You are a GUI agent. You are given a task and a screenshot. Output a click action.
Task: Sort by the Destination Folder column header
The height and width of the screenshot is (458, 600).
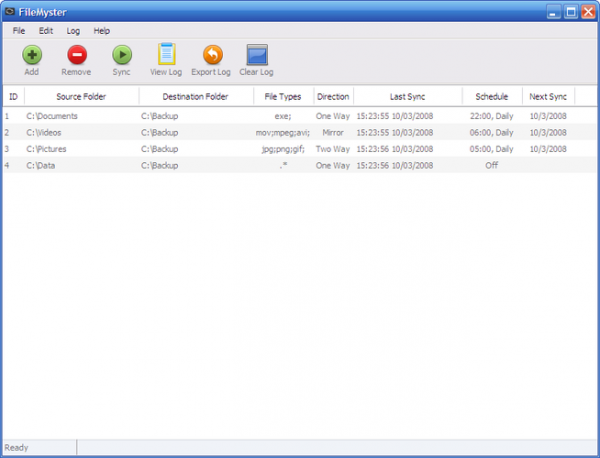pyautogui.click(x=196, y=97)
